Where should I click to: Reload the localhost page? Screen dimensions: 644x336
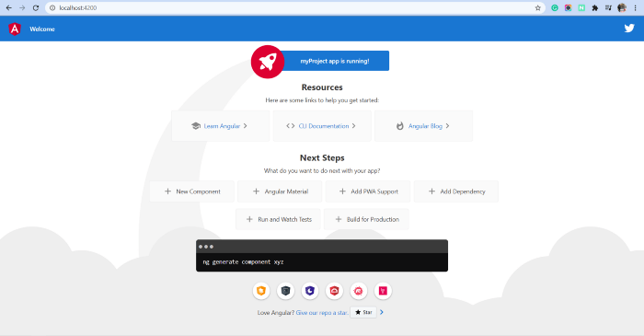coord(36,7)
